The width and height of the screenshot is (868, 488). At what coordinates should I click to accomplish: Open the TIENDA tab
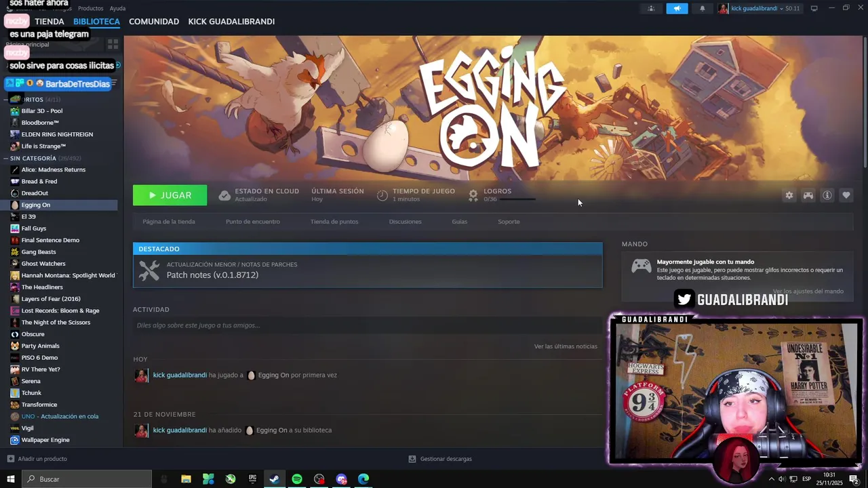click(x=50, y=22)
